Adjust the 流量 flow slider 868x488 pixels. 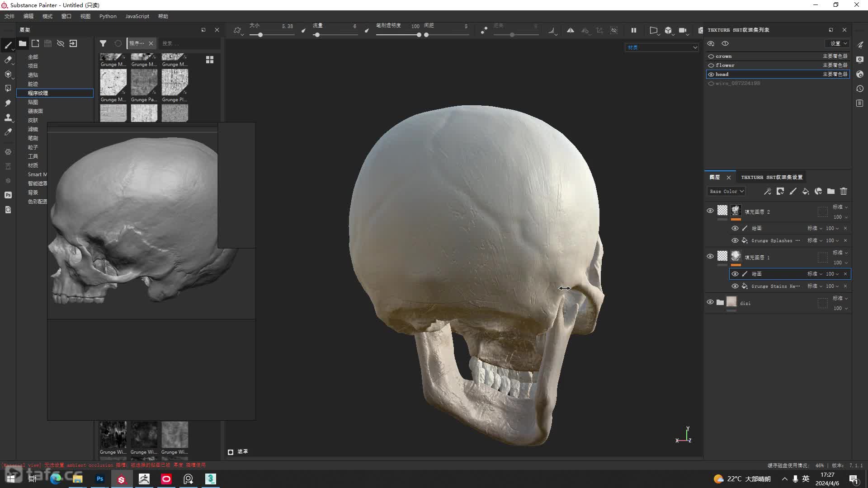click(x=335, y=35)
